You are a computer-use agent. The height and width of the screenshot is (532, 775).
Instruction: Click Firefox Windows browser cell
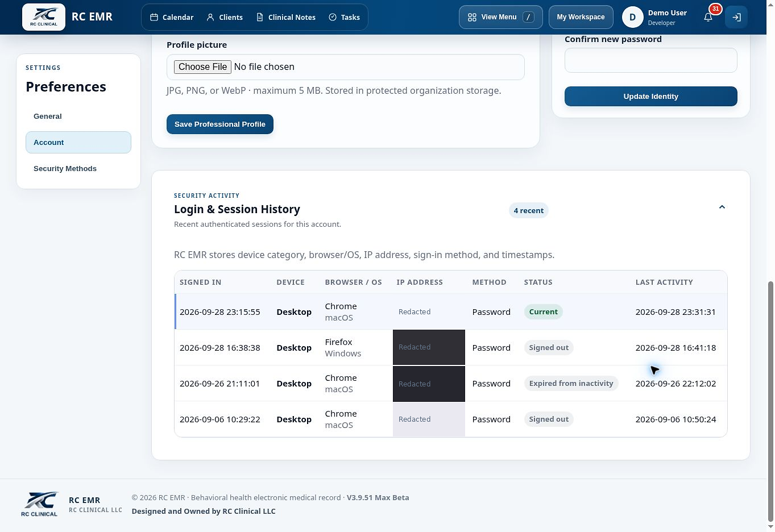[x=343, y=347]
